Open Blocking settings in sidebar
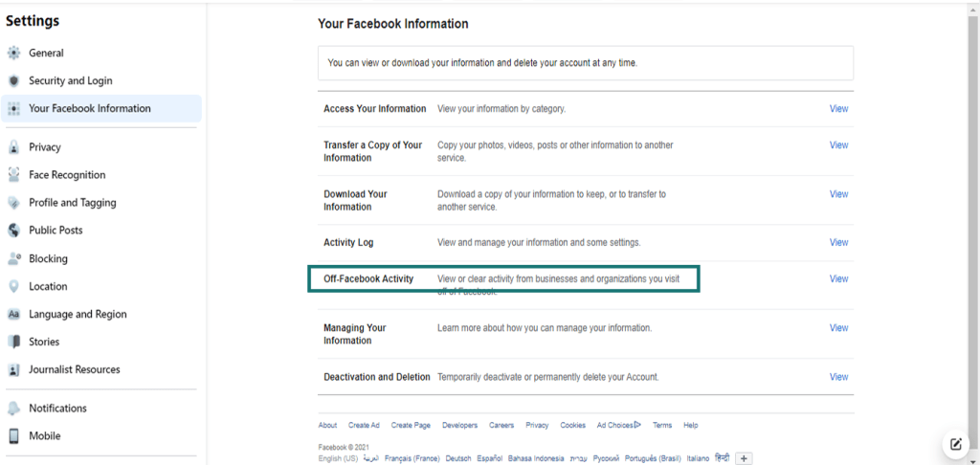The image size is (980, 465). [48, 258]
